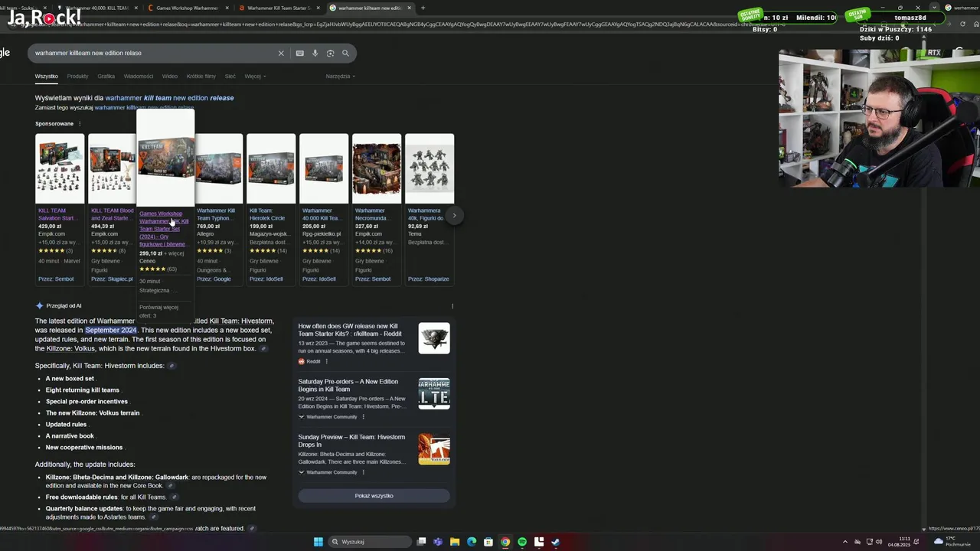980x551 pixels.
Task: Click the Google search input field
Action: coord(153,54)
